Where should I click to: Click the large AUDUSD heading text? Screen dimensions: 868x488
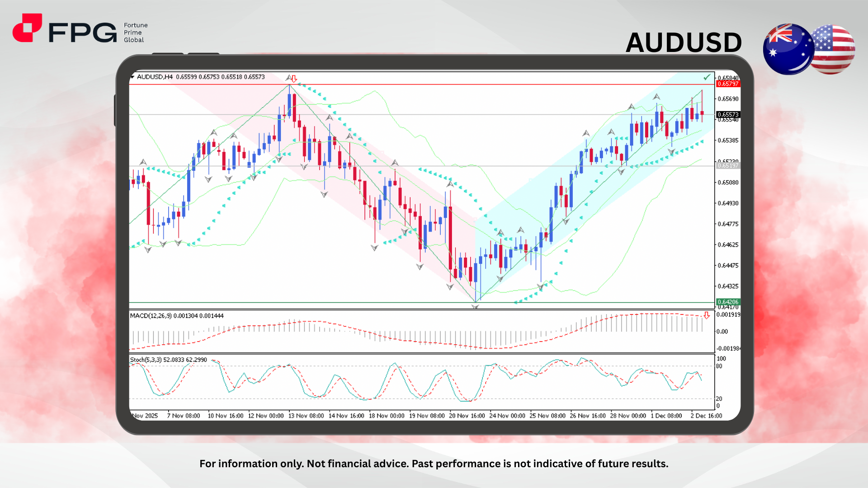tap(684, 43)
